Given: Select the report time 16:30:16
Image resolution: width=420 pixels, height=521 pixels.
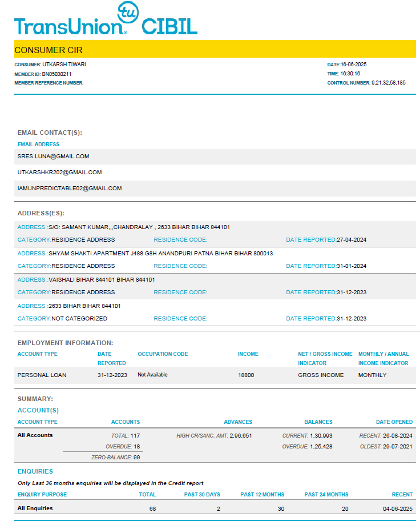Looking at the screenshot, I should click(350, 74).
